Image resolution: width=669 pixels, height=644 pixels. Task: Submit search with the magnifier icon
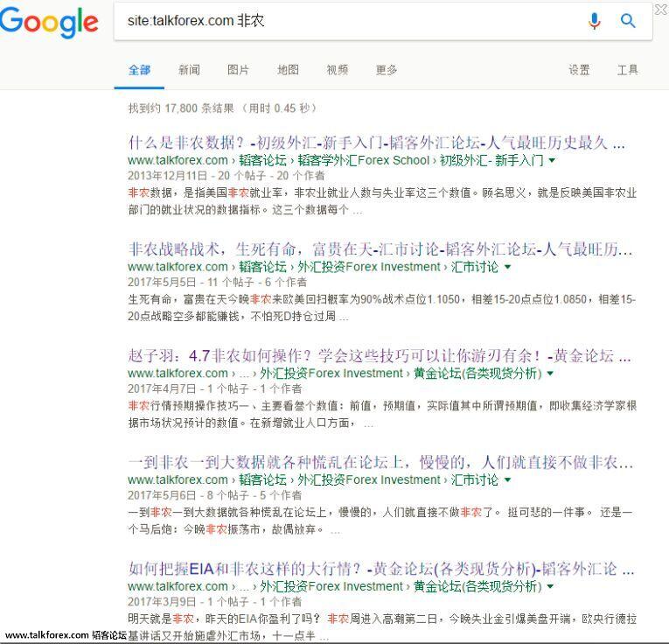click(628, 20)
